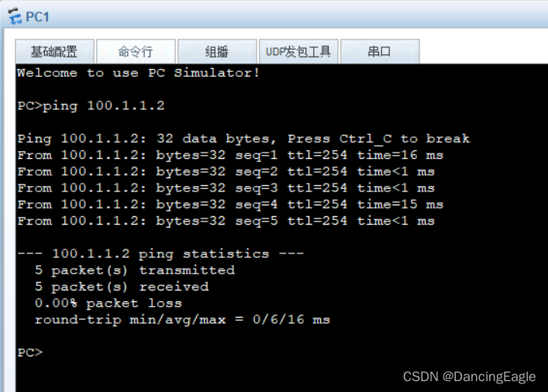Click the seq=3 ping reply line
The width and height of the screenshot is (548, 392).
coord(226,188)
